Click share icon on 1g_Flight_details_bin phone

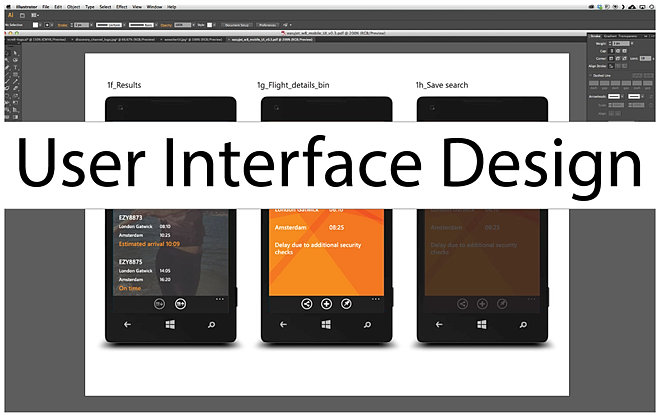(x=306, y=303)
